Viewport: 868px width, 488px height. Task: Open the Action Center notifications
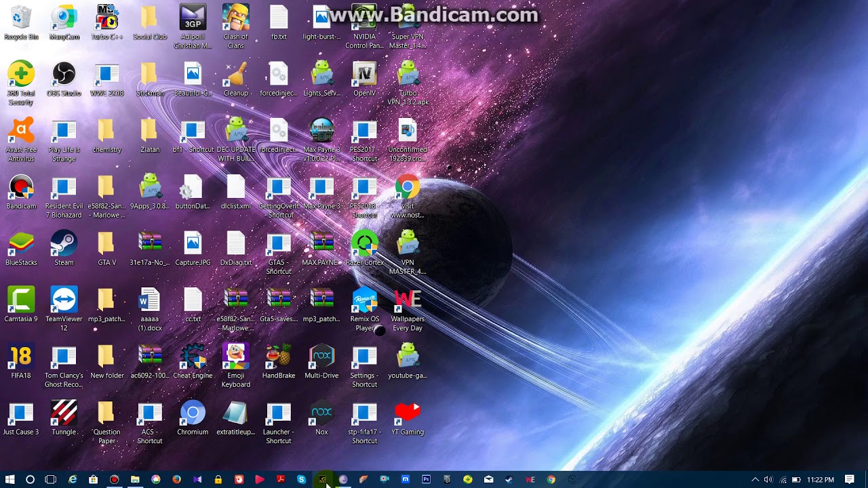[x=850, y=479]
